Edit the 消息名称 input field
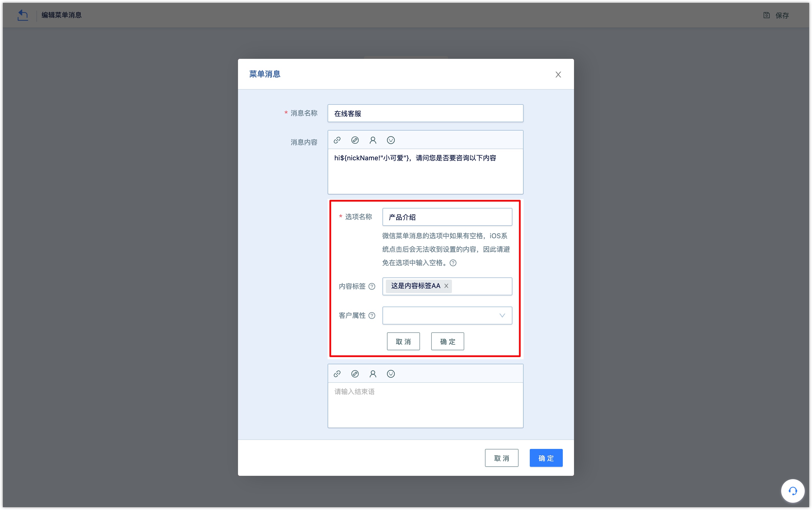812x510 pixels. point(425,113)
